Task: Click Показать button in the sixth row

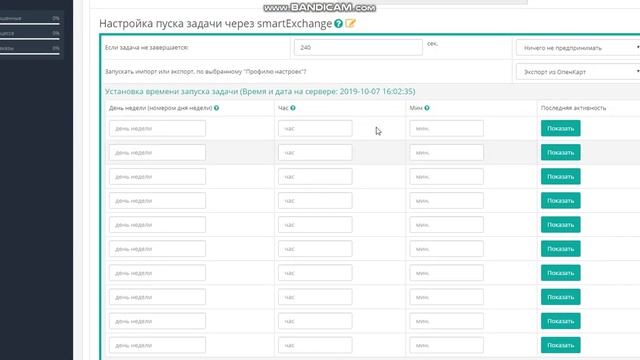Action: (560, 249)
